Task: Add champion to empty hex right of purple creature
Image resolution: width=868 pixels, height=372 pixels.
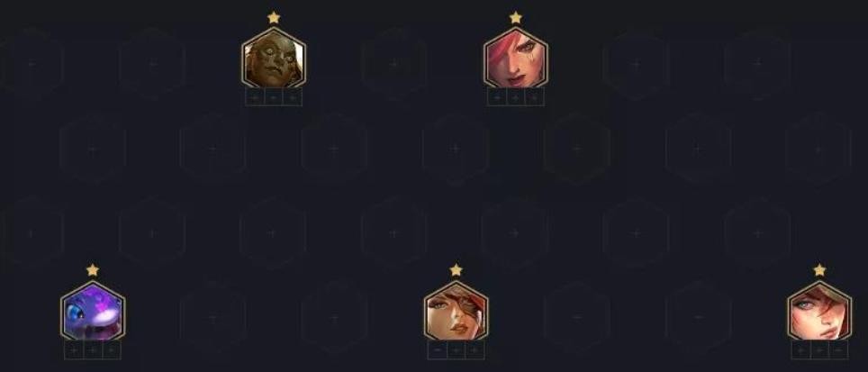Action: [x=212, y=318]
